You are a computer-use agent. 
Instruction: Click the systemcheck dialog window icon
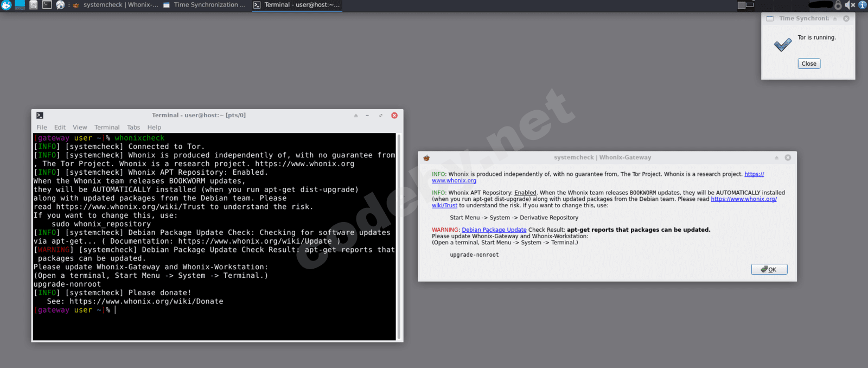click(x=426, y=158)
